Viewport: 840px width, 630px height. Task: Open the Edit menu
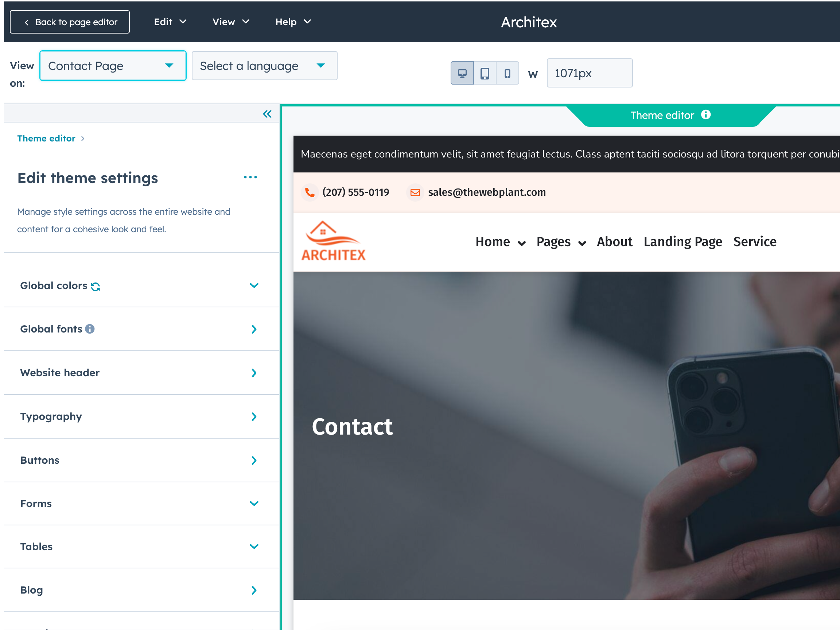point(170,22)
